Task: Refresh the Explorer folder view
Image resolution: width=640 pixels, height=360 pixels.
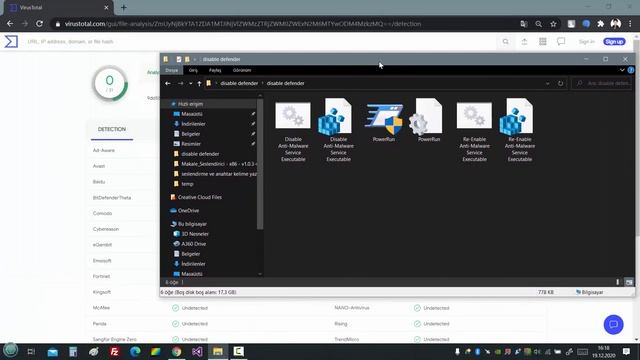Action: click(x=560, y=83)
